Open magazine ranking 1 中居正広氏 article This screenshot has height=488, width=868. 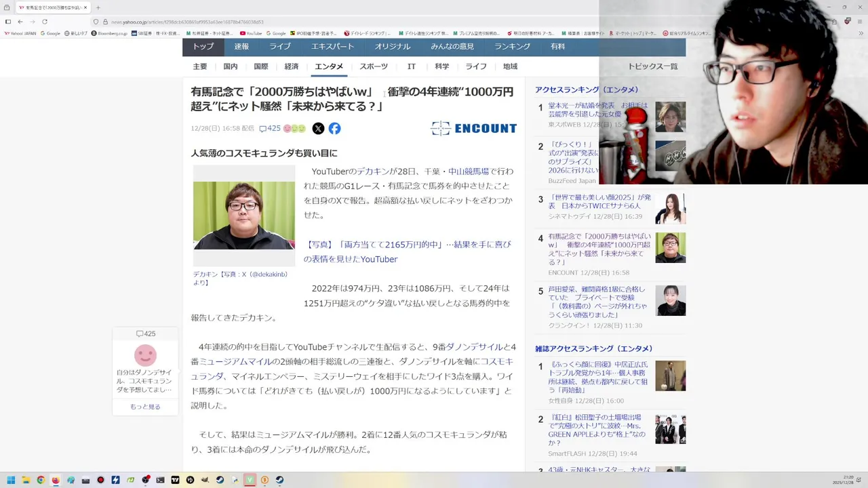pos(597,378)
